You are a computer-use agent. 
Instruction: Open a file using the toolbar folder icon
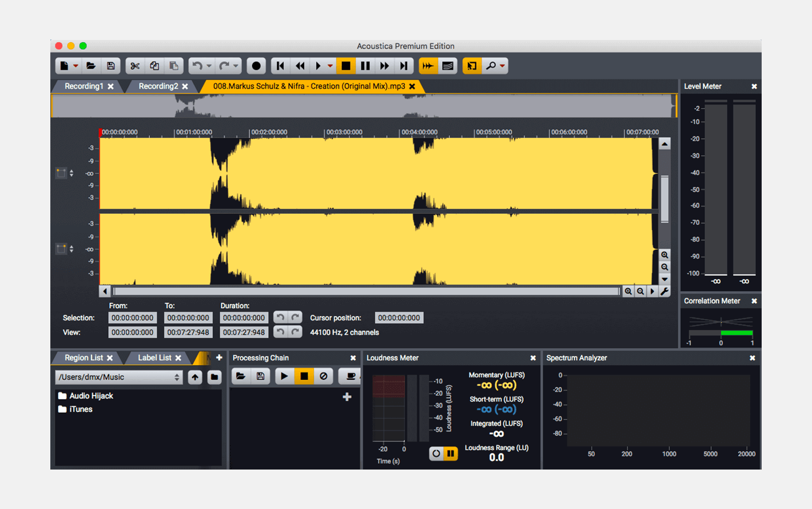[91, 66]
